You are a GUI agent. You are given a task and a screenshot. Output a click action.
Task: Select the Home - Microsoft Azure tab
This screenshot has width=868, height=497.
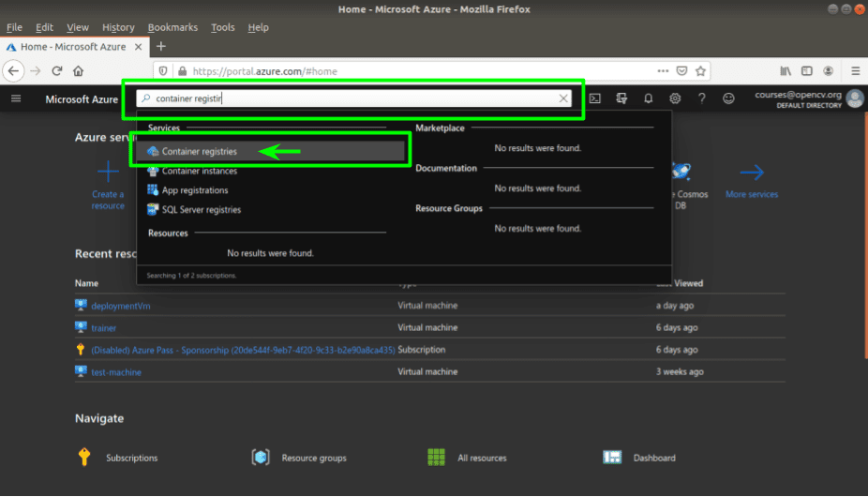74,47
